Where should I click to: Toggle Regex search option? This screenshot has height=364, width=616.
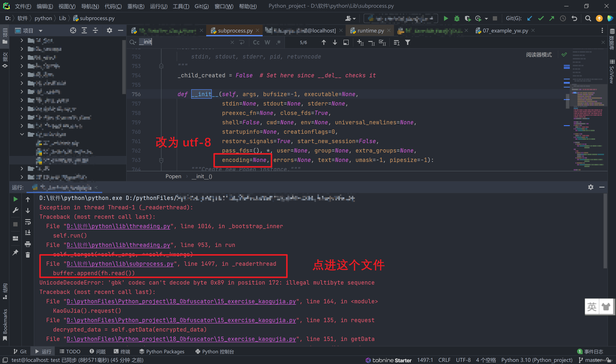click(278, 43)
